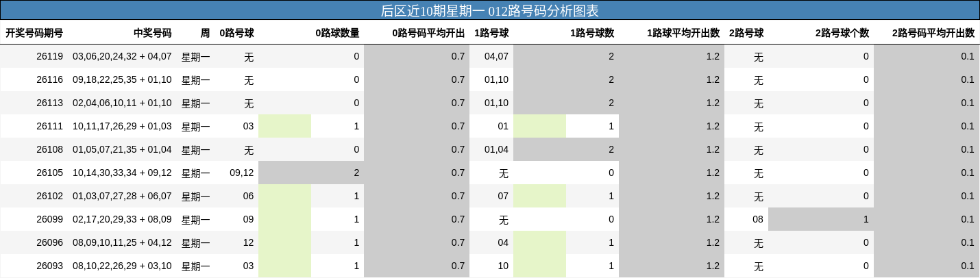980x278 pixels.
Task: Select winning numbers 01,03,07,27,28 + 06,07
Action: coord(122,196)
